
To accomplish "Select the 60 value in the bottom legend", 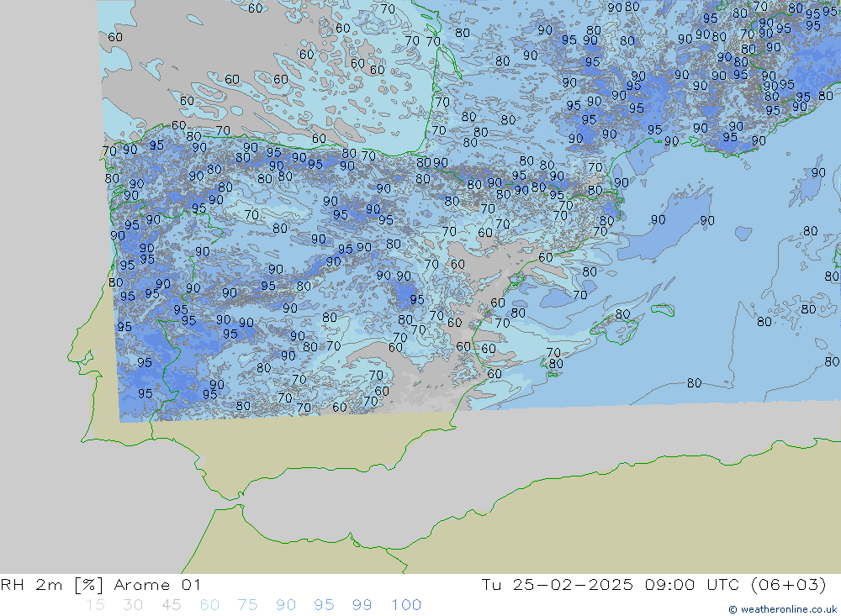I will point(209,605).
